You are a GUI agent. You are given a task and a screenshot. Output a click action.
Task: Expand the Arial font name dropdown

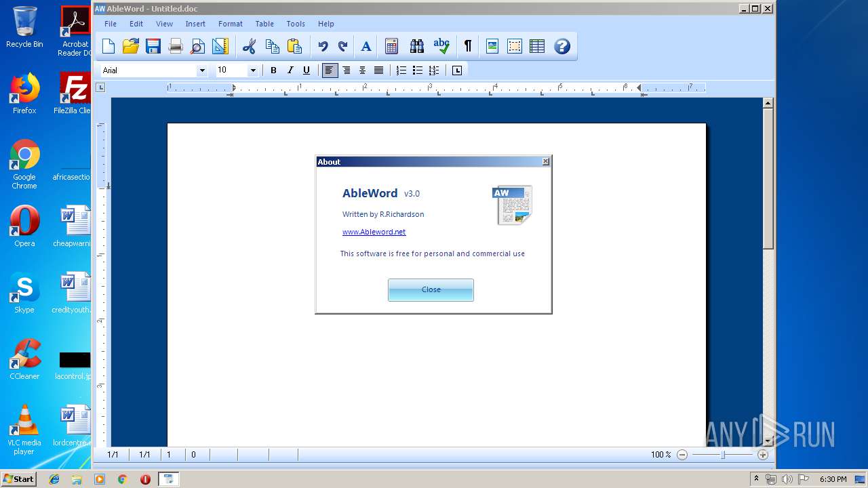pyautogui.click(x=201, y=70)
